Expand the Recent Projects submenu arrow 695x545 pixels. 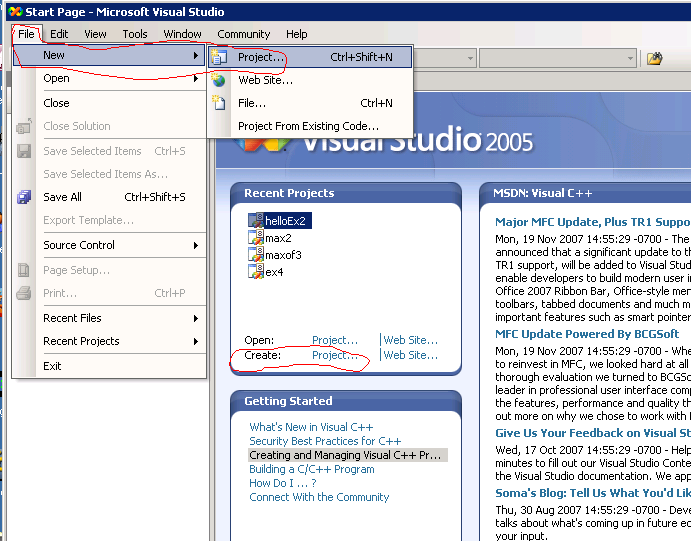pyautogui.click(x=195, y=341)
